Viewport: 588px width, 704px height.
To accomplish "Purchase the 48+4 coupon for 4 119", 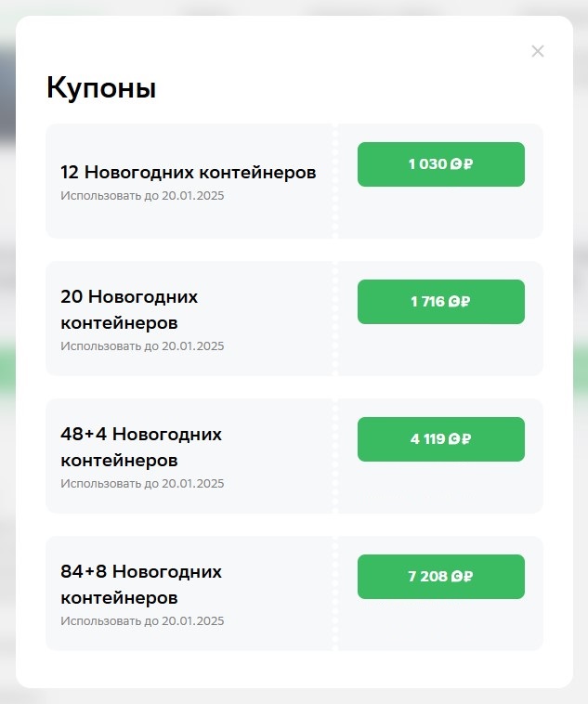I will click(440, 439).
